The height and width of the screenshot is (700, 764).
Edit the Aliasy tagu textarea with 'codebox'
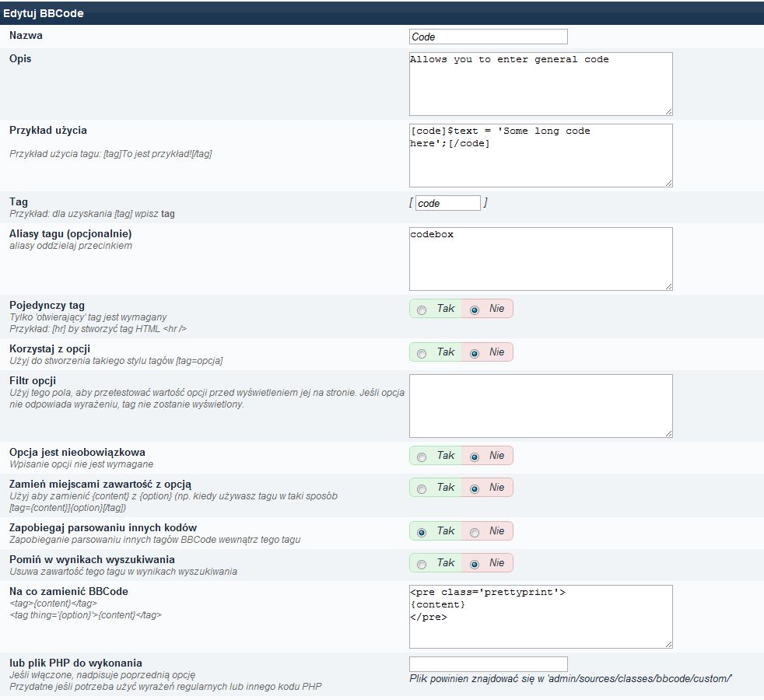tap(540, 259)
